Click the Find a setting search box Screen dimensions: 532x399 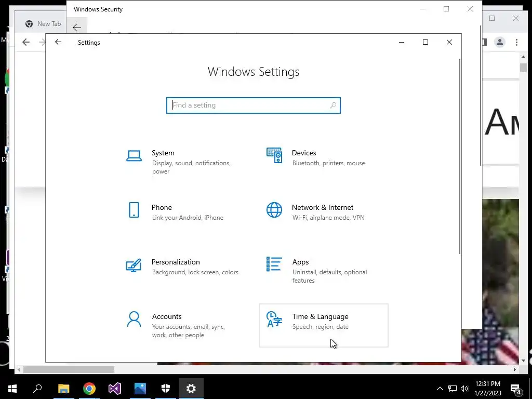click(254, 105)
